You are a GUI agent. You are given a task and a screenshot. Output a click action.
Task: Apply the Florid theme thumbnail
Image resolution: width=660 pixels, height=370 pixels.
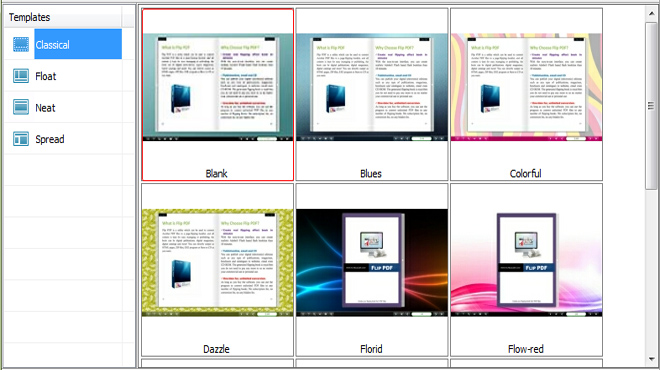tap(372, 270)
